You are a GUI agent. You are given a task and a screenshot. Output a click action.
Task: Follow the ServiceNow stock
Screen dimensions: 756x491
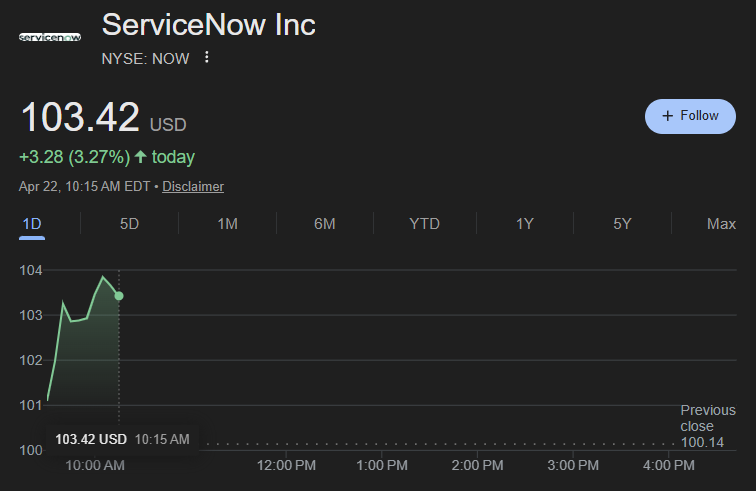(690, 116)
